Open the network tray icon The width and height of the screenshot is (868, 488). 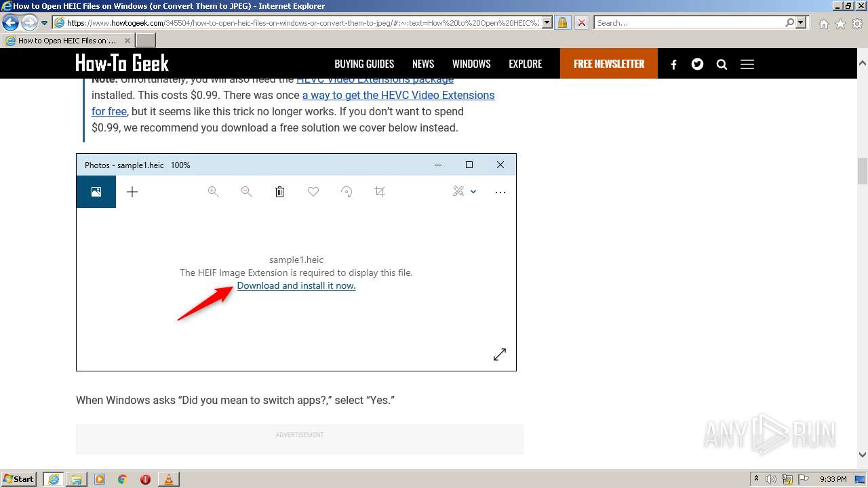click(x=787, y=479)
